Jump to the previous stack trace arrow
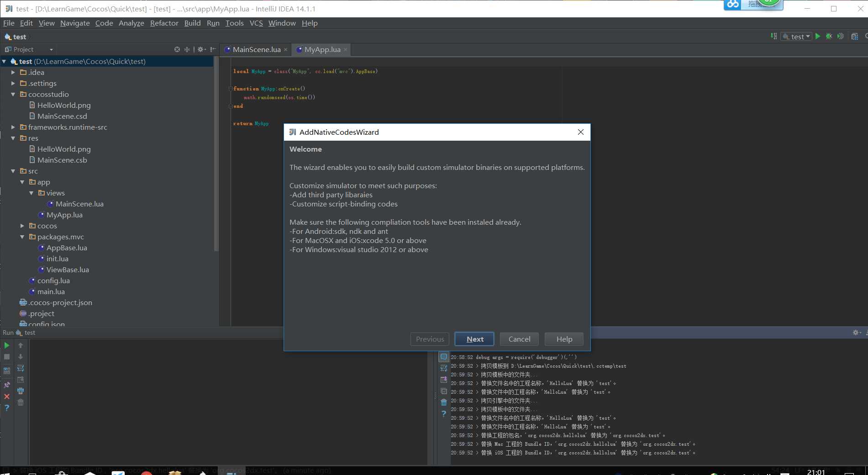 pyautogui.click(x=21, y=345)
